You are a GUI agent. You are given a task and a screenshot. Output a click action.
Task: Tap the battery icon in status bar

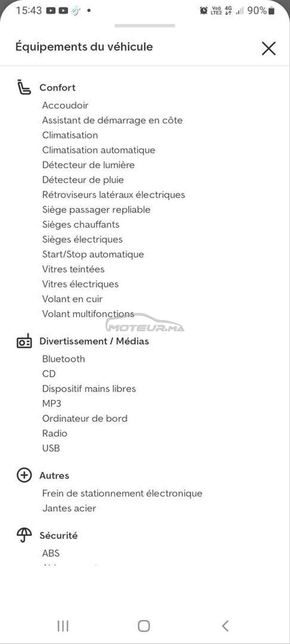point(271,10)
